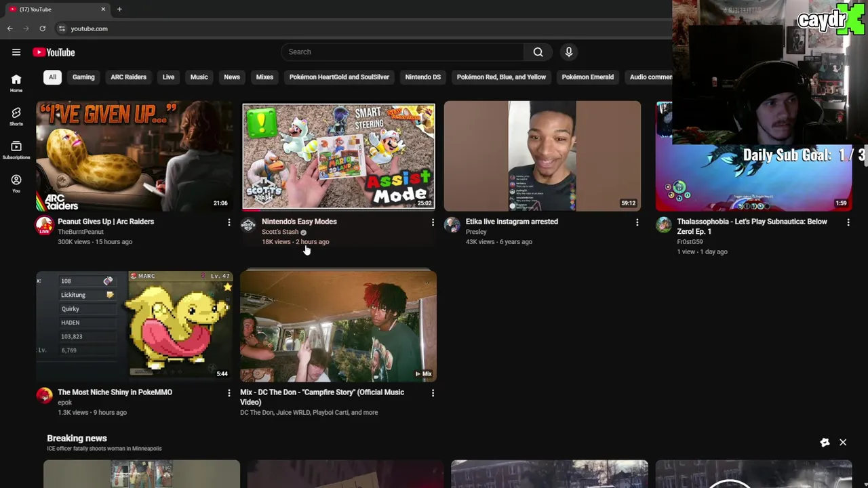Open Most Niche Shiny PokeMMO thumbnail
868x488 pixels.
(134, 326)
